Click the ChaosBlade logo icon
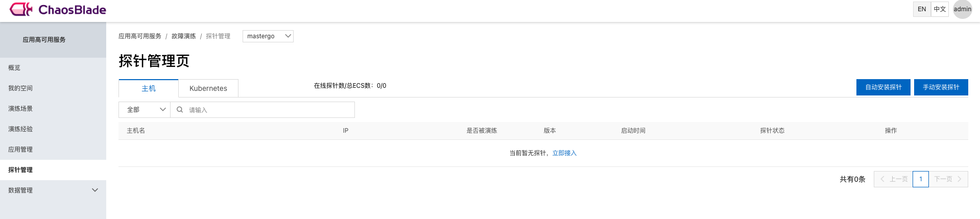 point(21,9)
